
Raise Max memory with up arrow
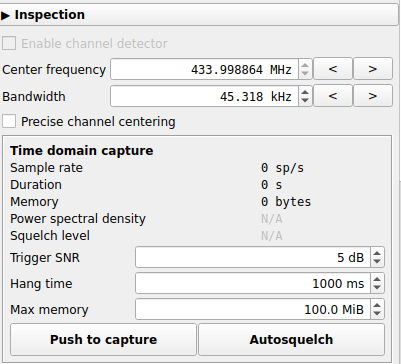click(x=377, y=305)
